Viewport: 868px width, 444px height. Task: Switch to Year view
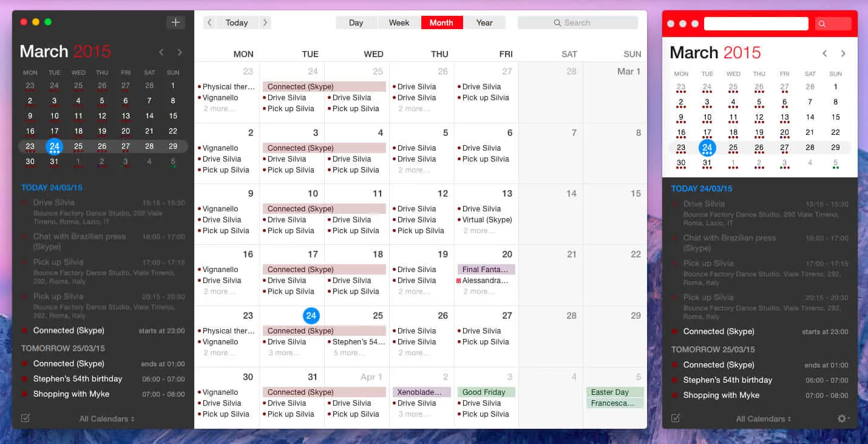(x=484, y=22)
